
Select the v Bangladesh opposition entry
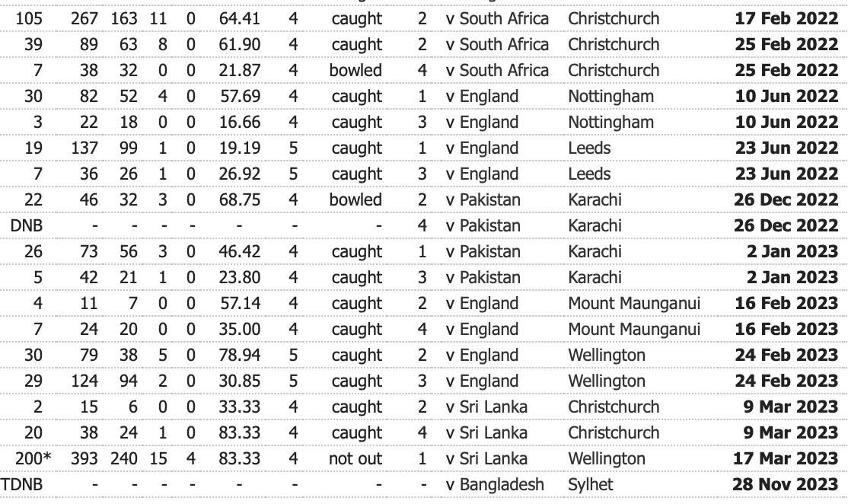click(x=495, y=485)
